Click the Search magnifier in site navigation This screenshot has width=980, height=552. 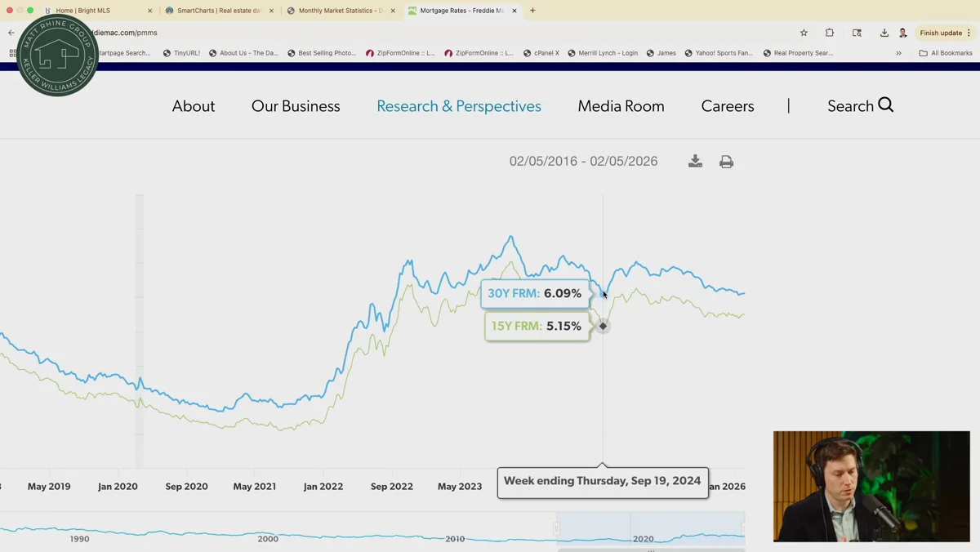(886, 105)
